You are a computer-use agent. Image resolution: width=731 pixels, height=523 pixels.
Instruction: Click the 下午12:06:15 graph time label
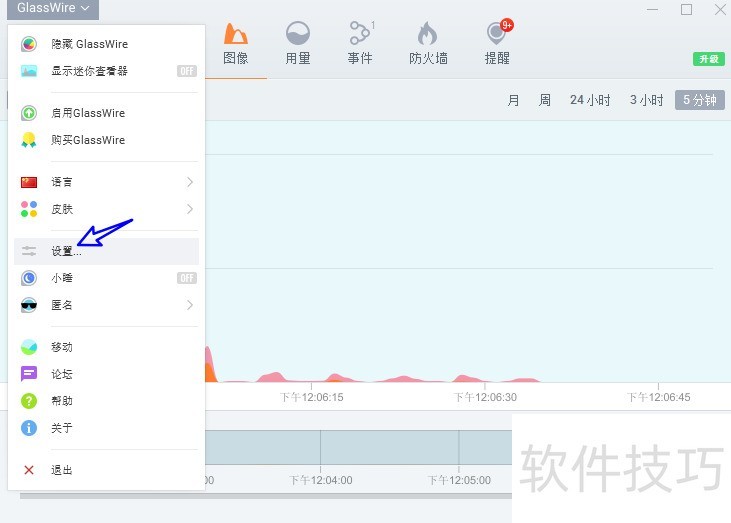tap(311, 398)
